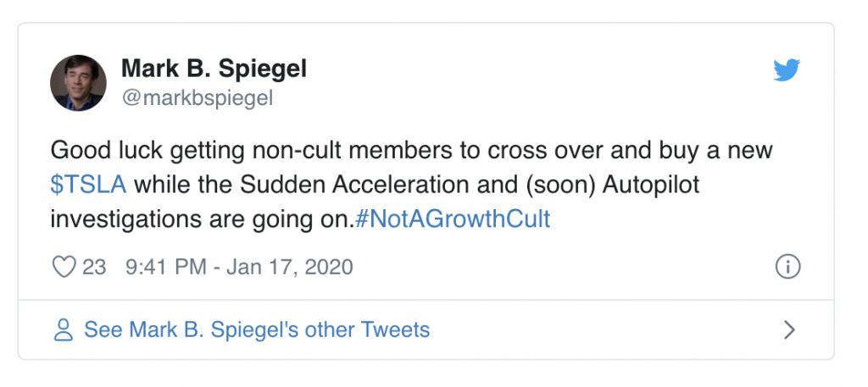Click the text "investigations are going on"
868x387 pixels.
tap(199, 218)
